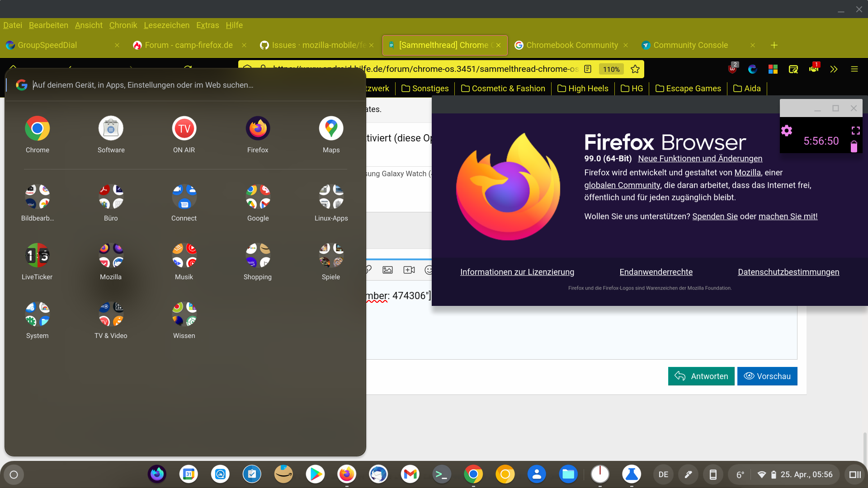Screen dimensions: 868x488
Task: Open the Extras menu
Action: (x=208, y=25)
